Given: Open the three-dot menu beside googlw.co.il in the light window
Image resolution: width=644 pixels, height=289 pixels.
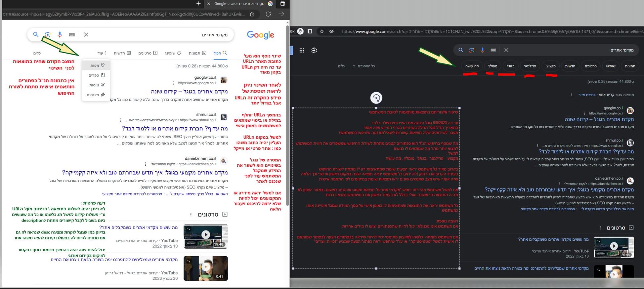Looking at the screenshot, I should click(173, 83).
